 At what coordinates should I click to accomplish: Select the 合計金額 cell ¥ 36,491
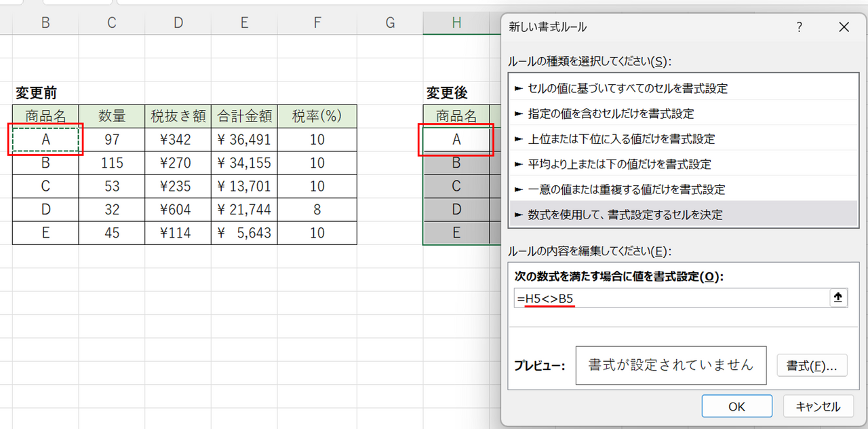click(x=244, y=140)
